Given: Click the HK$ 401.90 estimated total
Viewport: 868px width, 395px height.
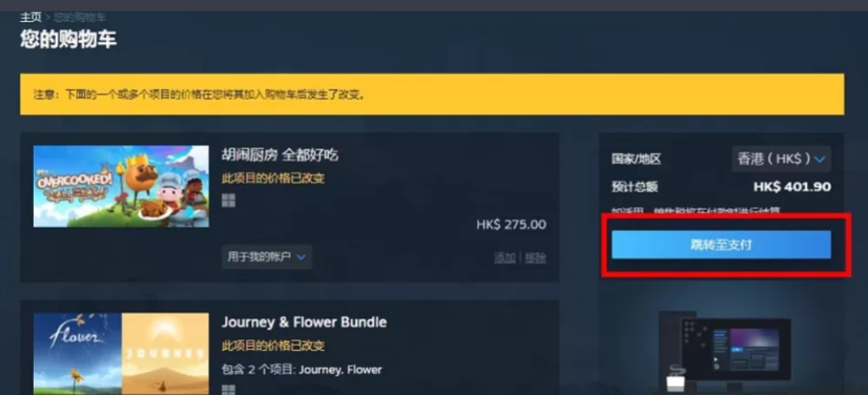Looking at the screenshot, I should [x=793, y=187].
